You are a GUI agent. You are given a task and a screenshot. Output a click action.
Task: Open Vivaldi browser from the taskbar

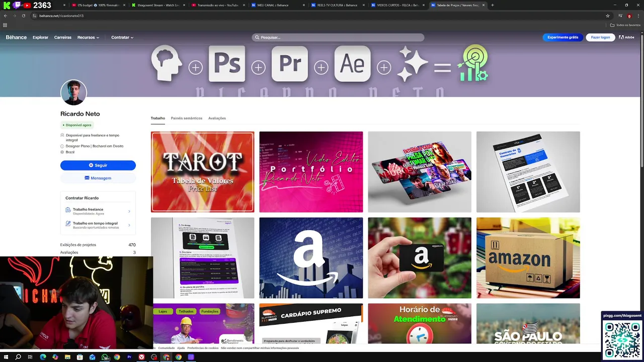coord(141,357)
